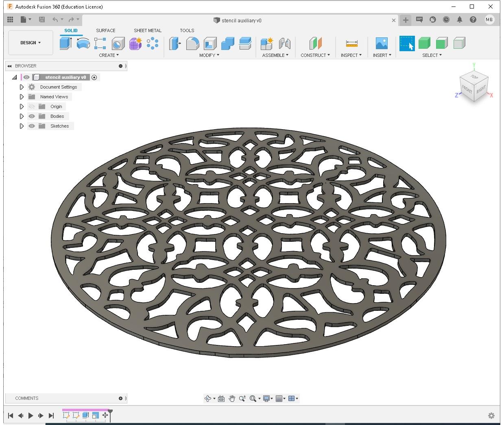Click the Revolve tool icon

click(x=83, y=43)
